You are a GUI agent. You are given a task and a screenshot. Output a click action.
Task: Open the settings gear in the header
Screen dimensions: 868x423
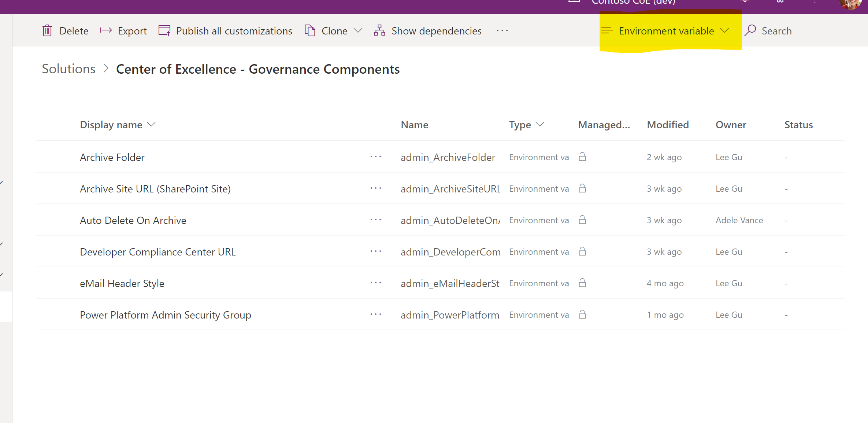point(779,2)
